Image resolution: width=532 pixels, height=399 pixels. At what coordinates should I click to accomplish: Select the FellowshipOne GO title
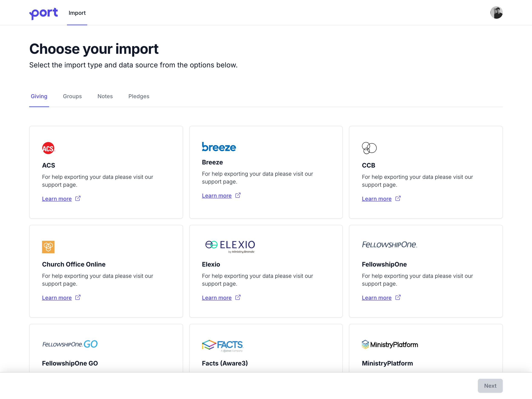tap(70, 363)
